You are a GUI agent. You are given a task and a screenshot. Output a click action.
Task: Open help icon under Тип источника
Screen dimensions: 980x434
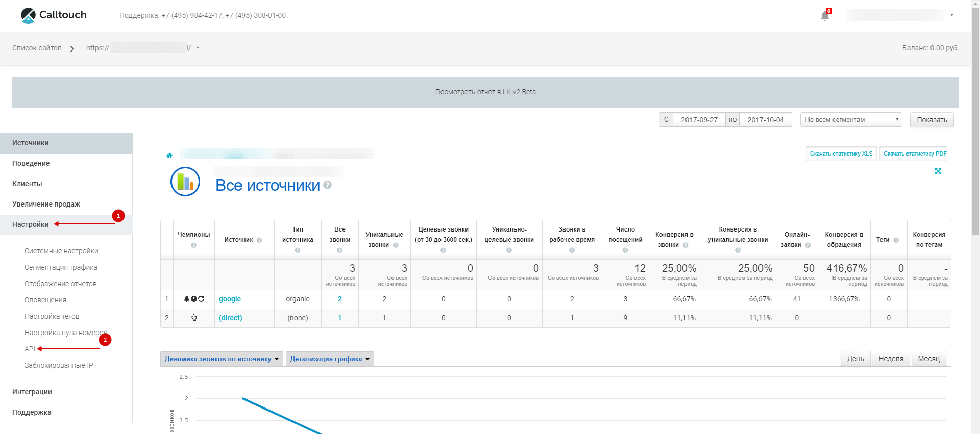tap(298, 250)
